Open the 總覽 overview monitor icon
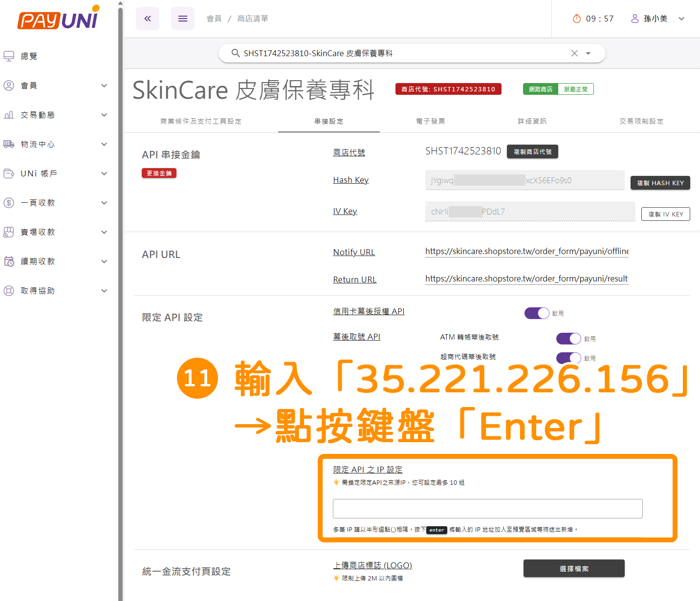The image size is (700, 601). click(x=9, y=56)
